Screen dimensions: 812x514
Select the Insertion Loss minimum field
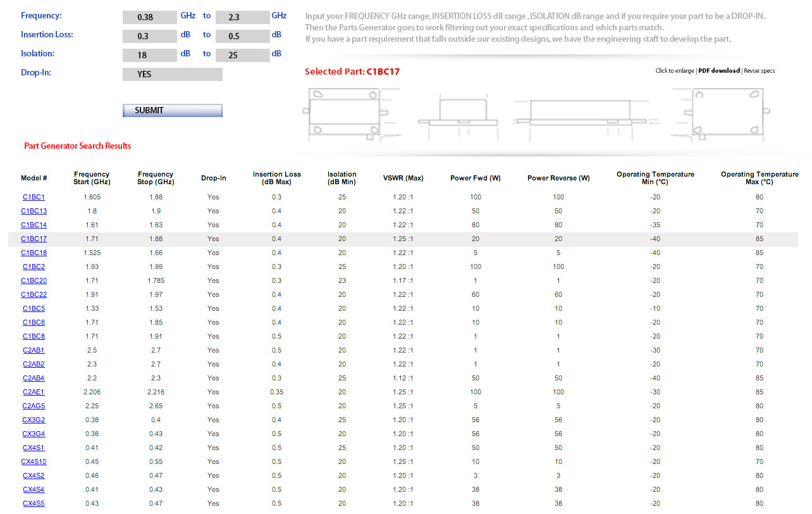149,36
